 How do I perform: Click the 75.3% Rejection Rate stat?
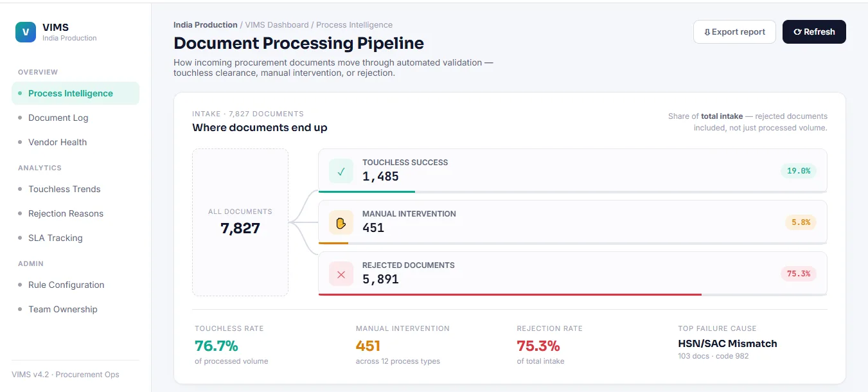(x=538, y=346)
